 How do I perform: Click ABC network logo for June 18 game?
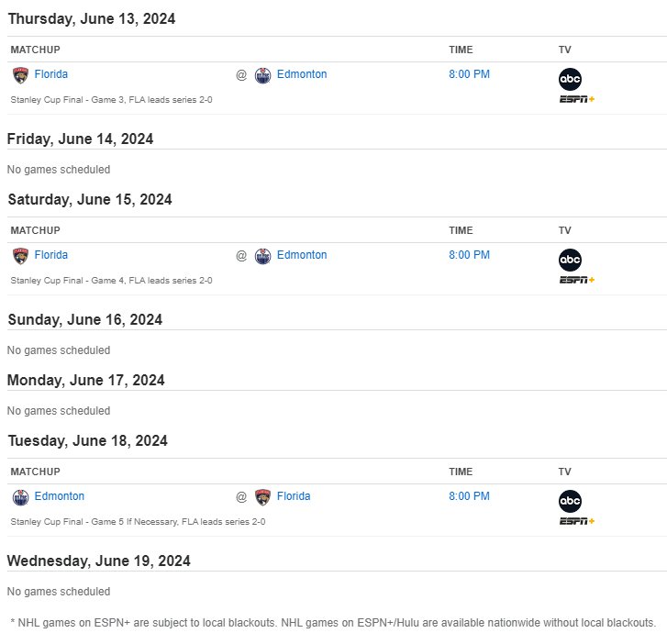570,501
